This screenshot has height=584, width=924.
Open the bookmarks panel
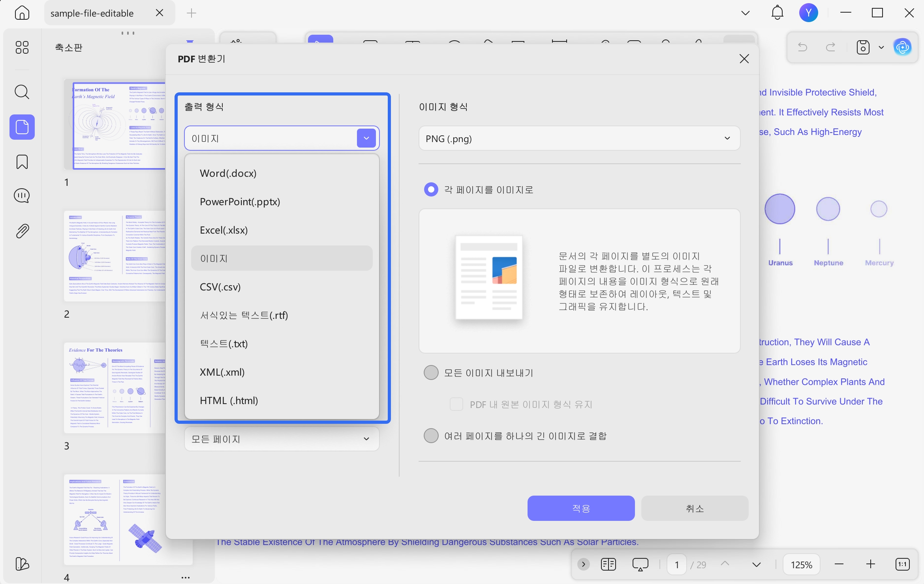(22, 162)
